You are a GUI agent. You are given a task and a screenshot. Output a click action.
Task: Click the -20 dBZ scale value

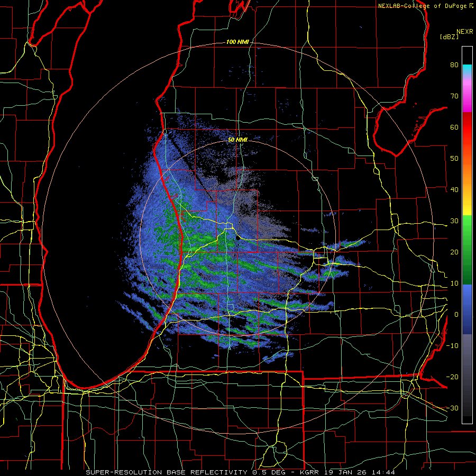[452, 377]
